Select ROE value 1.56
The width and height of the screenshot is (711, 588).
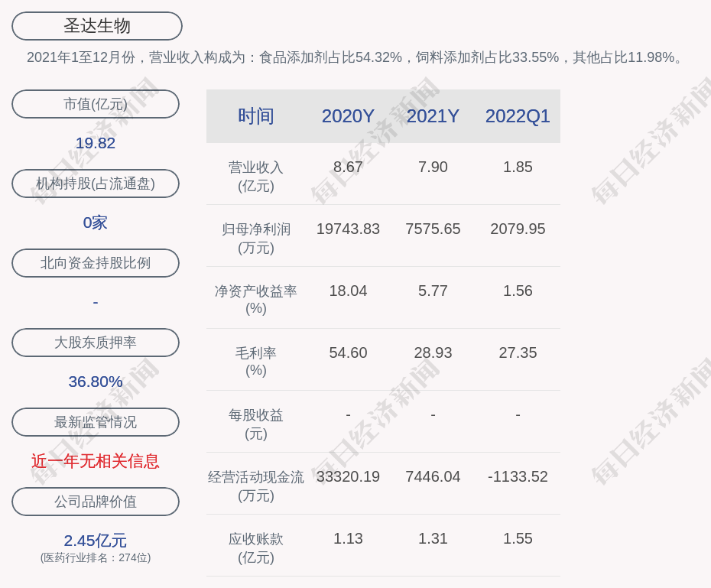(518, 291)
